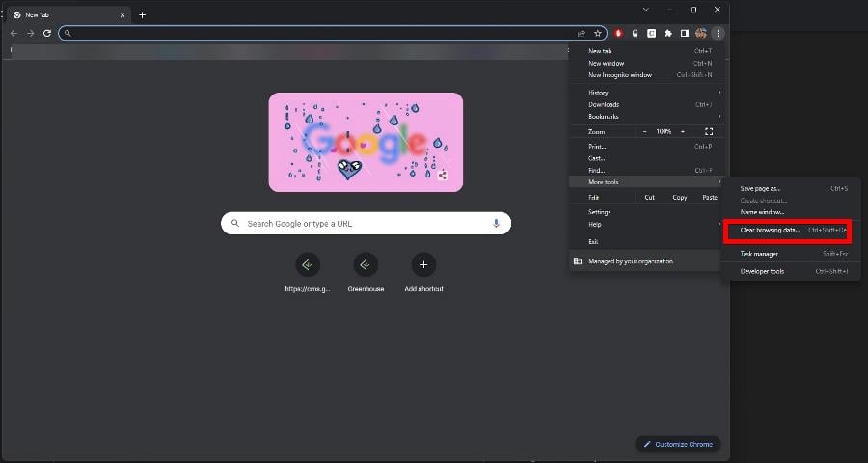This screenshot has height=463, width=868.
Task: Open Settings from the Chrome menu
Action: [x=645, y=212]
